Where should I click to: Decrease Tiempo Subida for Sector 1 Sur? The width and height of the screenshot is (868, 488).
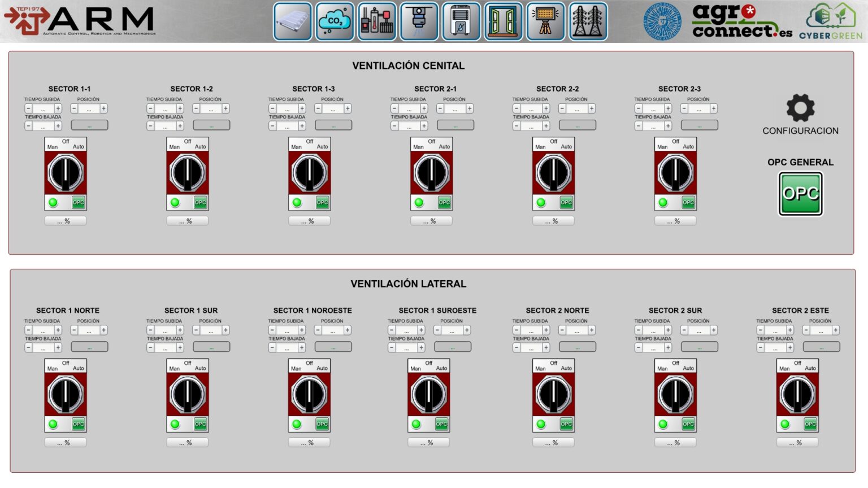pyautogui.click(x=150, y=330)
